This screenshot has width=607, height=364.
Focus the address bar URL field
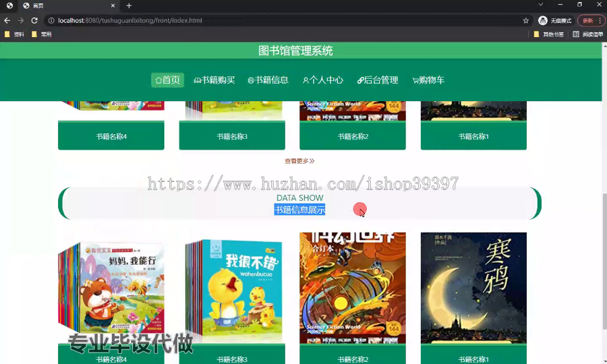coord(287,20)
